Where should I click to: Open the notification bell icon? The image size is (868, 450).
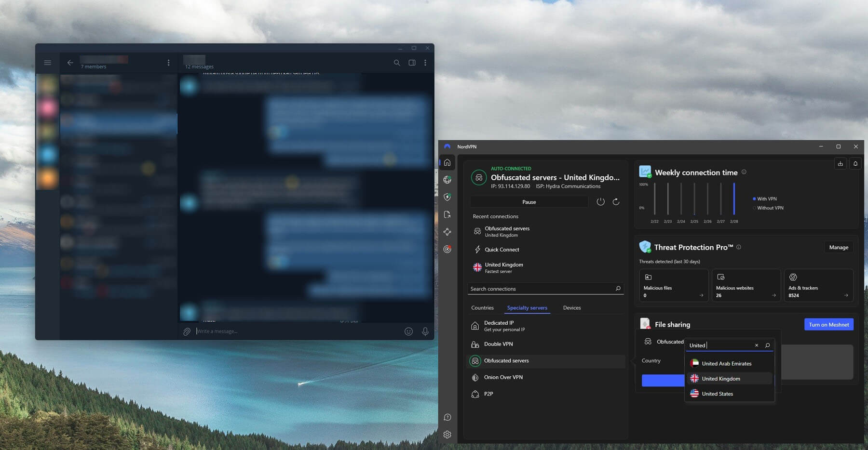click(855, 163)
